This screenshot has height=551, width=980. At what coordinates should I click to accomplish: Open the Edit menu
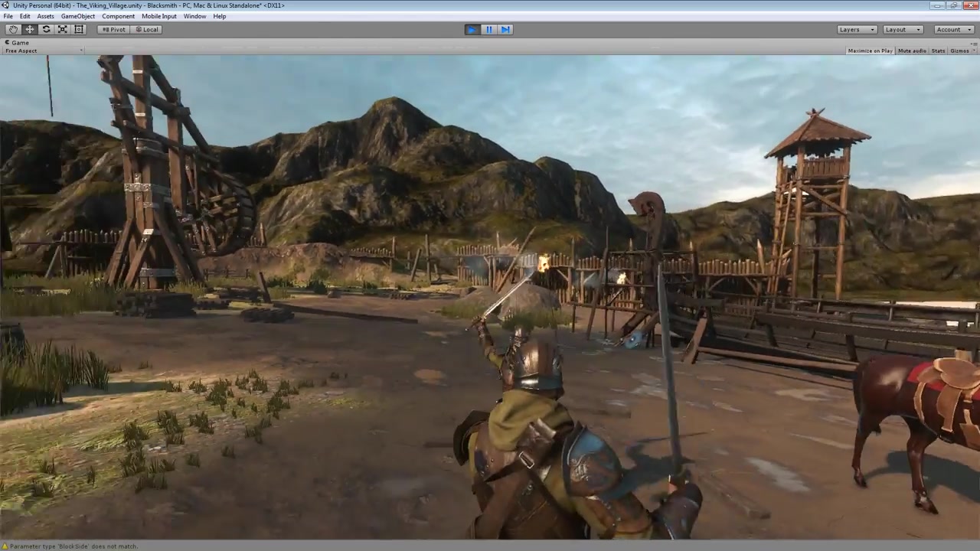tap(25, 16)
